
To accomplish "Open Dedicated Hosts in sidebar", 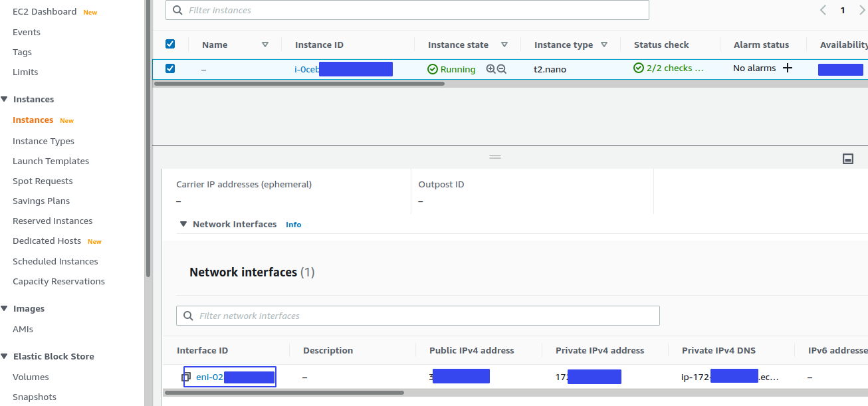I will point(47,241).
